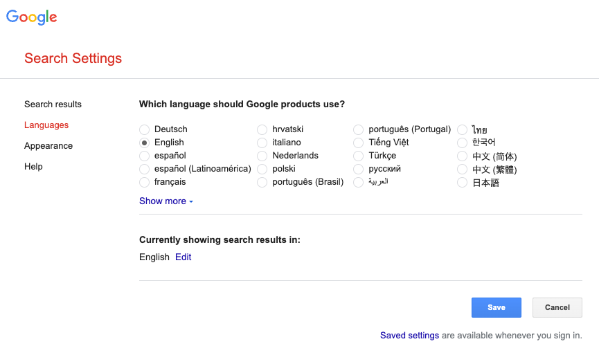The image size is (599, 364).
Task: Select español (Latinoamérica) option
Action: [145, 170]
